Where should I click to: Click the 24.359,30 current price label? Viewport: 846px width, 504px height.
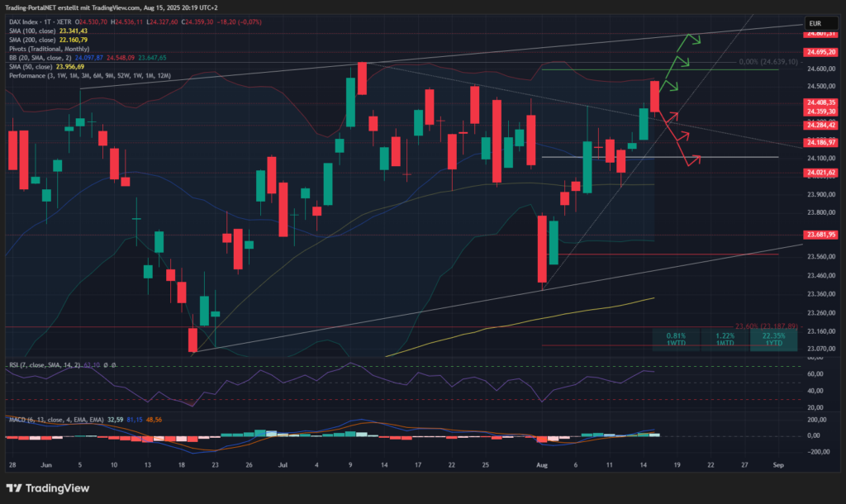[821, 112]
